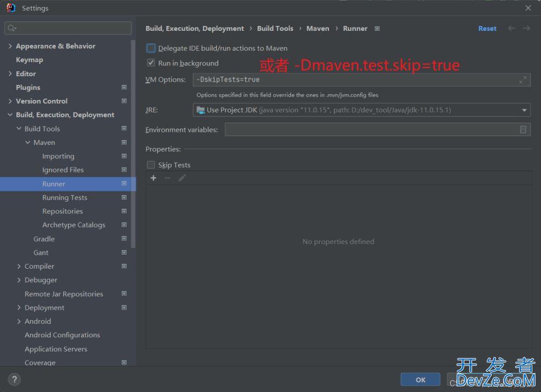The image size is (541, 392).
Task: Collapse Build, Execution, Deployment section
Action: point(10,115)
